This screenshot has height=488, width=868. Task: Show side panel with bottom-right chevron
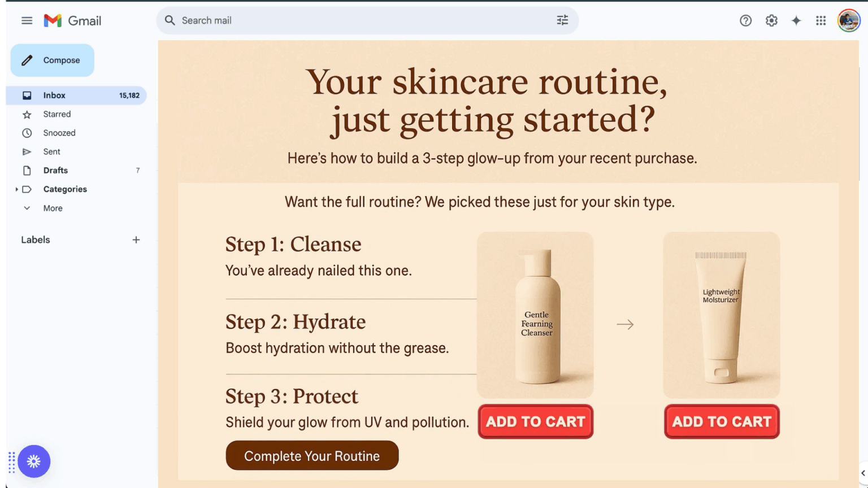pyautogui.click(x=863, y=473)
